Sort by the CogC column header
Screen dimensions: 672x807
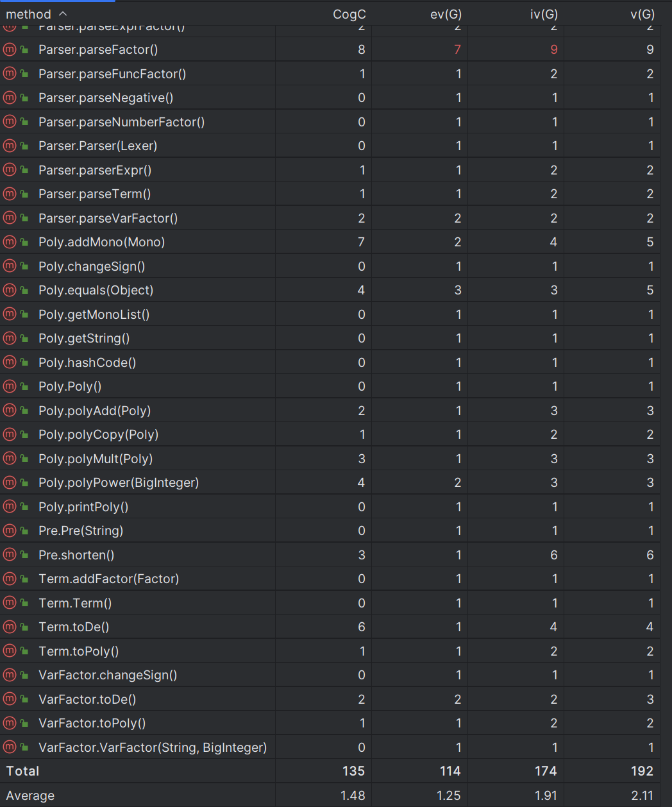[349, 14]
